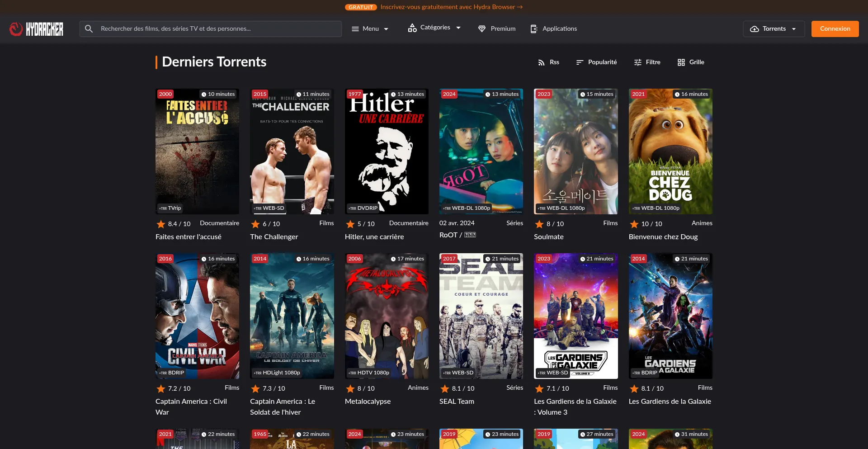Switch to Grille view
868x449 pixels.
691,62
